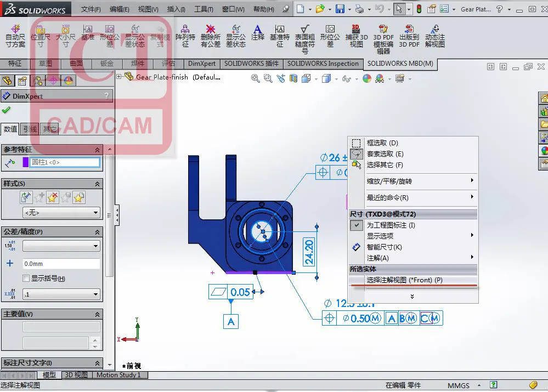Click the Zoom to Area magnifier icon
The image size is (548, 392).
click(x=268, y=78)
